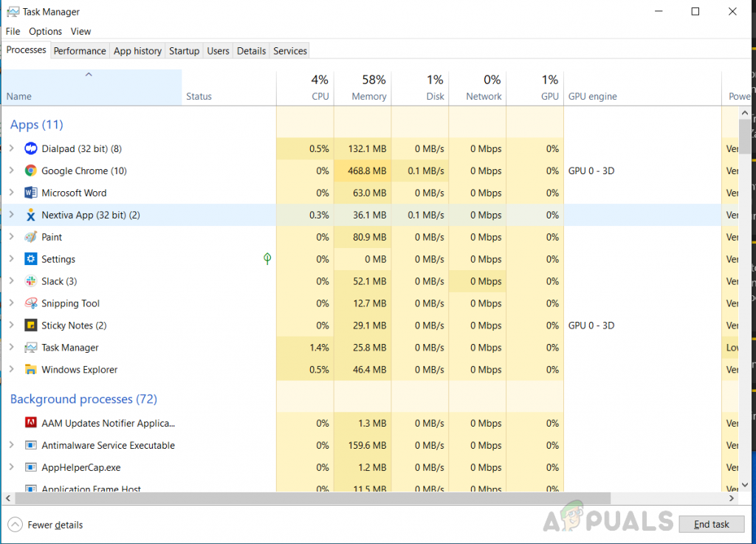Open the View menu
Screen dimensions: 756x544
click(80, 31)
